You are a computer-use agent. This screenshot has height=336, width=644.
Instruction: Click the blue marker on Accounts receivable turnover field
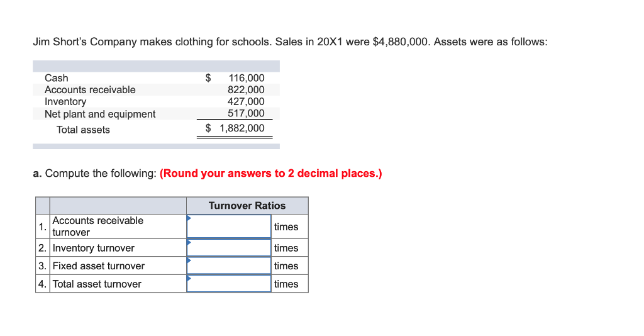(189, 218)
